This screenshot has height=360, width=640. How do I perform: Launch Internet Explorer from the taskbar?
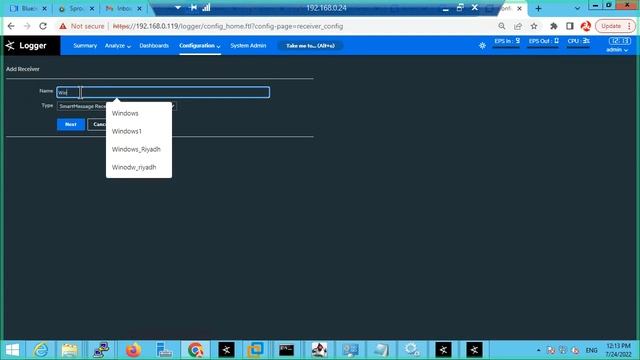(x=41, y=350)
